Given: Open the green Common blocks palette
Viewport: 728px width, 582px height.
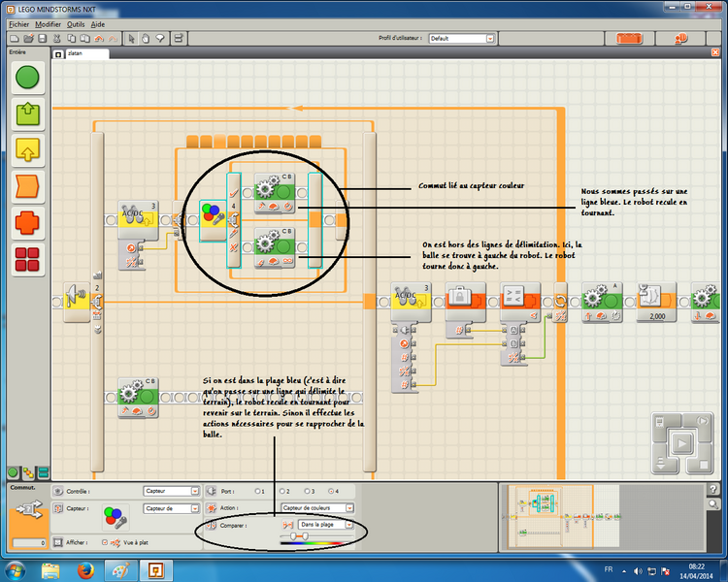Looking at the screenshot, I should (27, 81).
